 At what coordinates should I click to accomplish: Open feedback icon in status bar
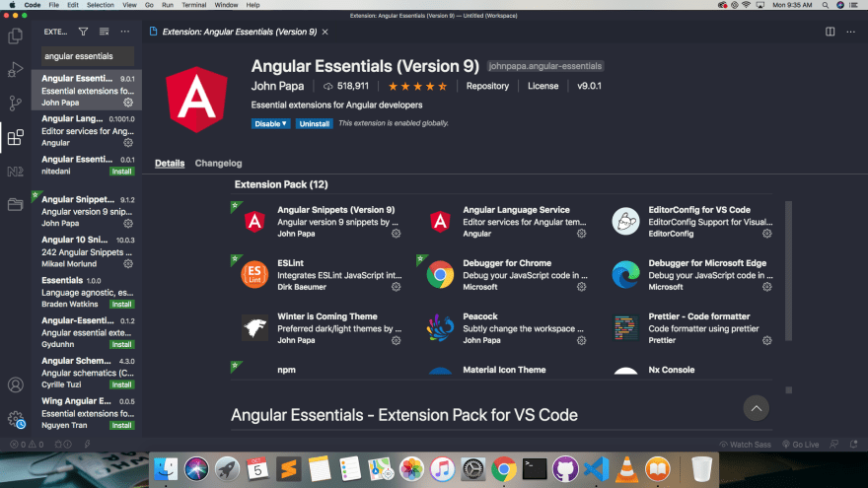point(833,445)
